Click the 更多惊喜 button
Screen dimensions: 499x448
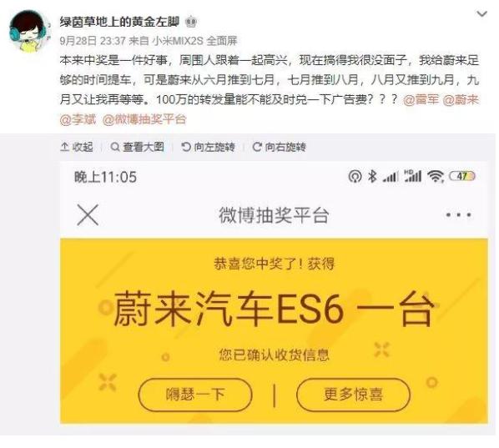(x=353, y=395)
